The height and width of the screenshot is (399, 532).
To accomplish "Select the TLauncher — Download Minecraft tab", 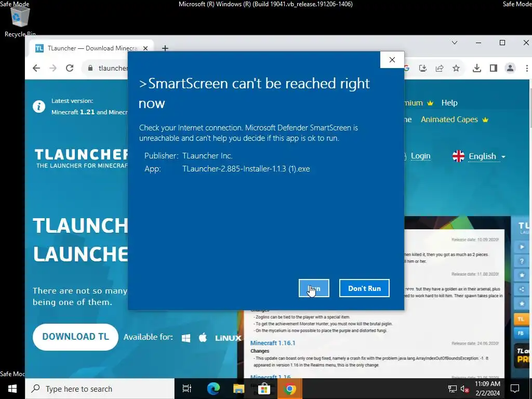I will [x=91, y=48].
